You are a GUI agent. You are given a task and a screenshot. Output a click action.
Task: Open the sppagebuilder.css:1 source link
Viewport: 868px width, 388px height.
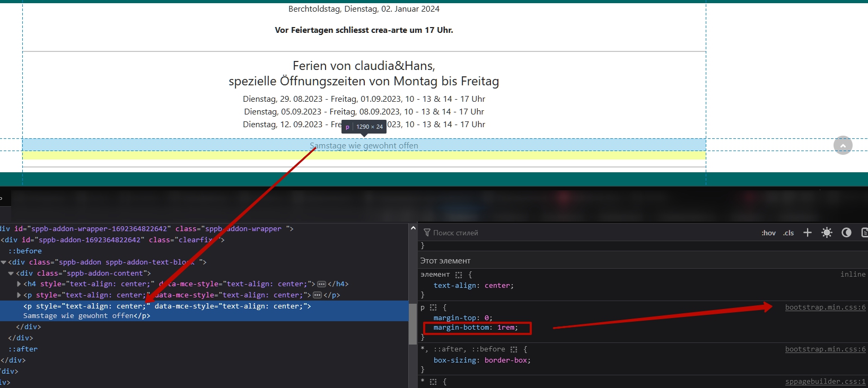(x=825, y=382)
